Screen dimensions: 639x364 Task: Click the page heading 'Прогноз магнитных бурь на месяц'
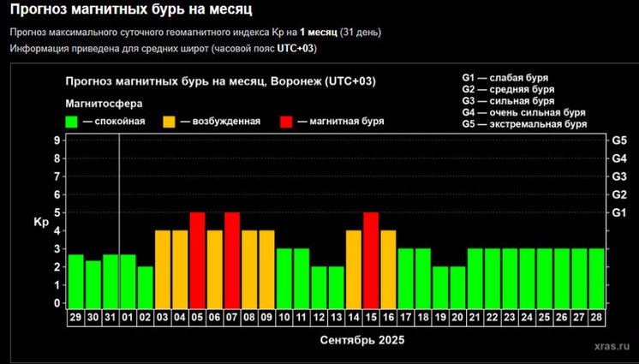click(129, 11)
